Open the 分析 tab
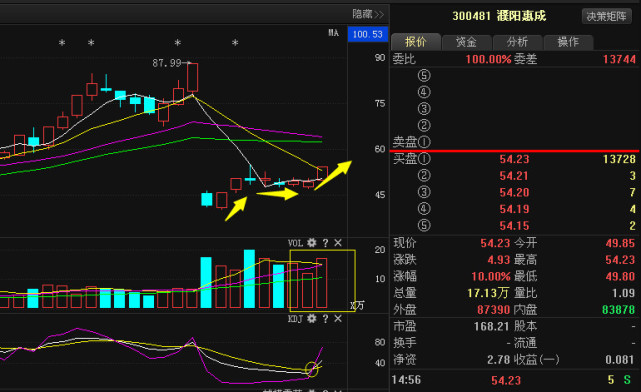 click(517, 42)
